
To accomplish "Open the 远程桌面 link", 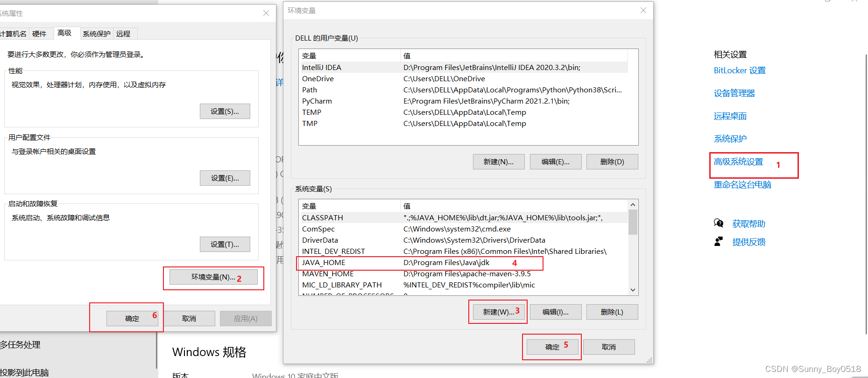I will [x=730, y=116].
